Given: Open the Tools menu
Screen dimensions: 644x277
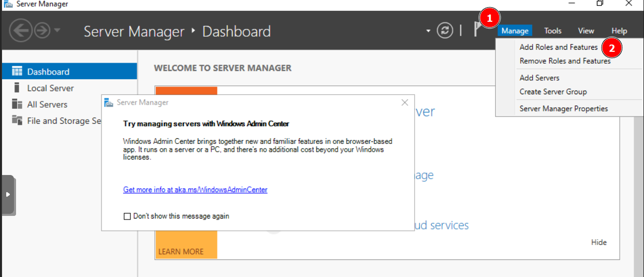Looking at the screenshot, I should point(553,31).
